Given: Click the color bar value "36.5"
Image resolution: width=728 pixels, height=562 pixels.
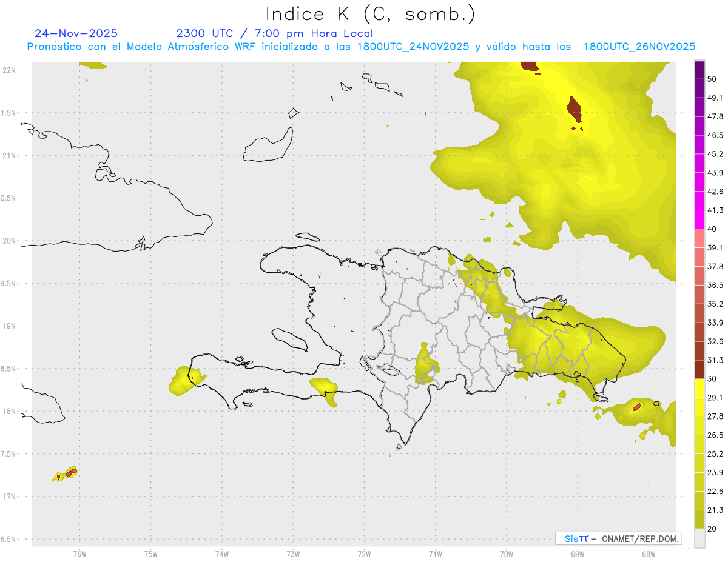Looking at the screenshot, I should 715,285.
